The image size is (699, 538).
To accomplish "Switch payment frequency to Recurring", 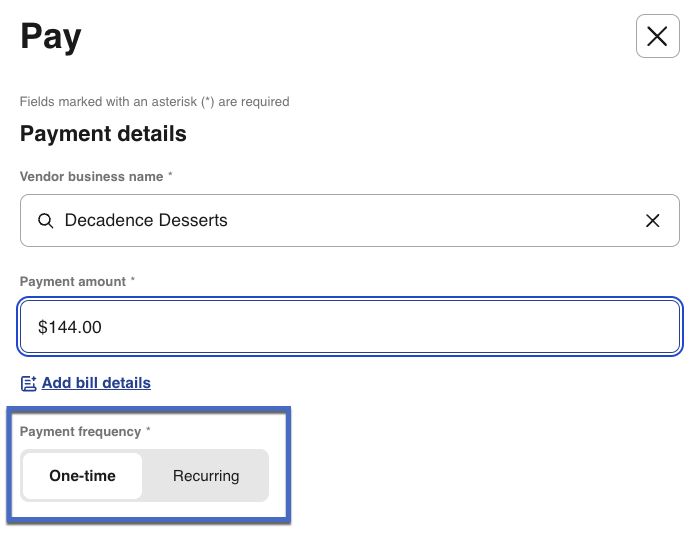I will [x=206, y=476].
